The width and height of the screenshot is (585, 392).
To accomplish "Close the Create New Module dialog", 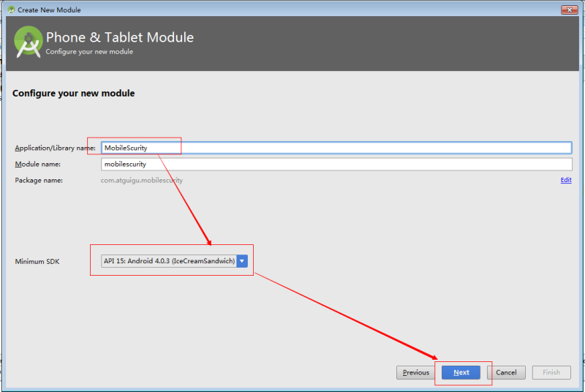I will click(x=570, y=10).
